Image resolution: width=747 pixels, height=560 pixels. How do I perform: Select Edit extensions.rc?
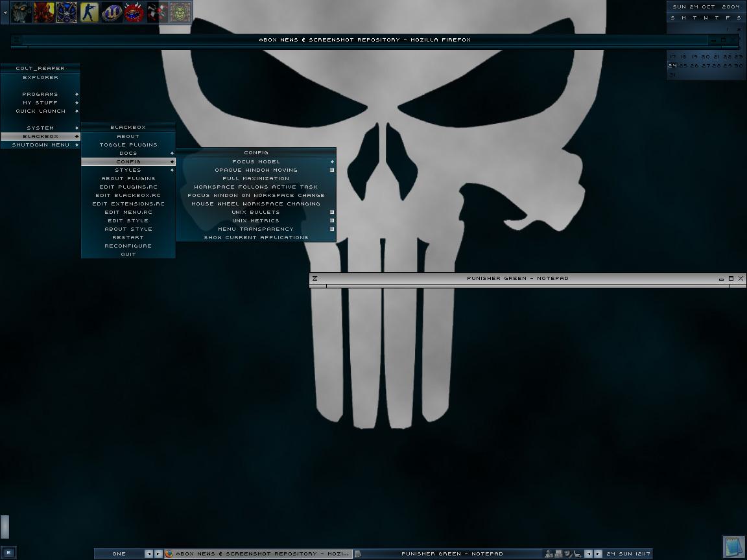point(128,204)
